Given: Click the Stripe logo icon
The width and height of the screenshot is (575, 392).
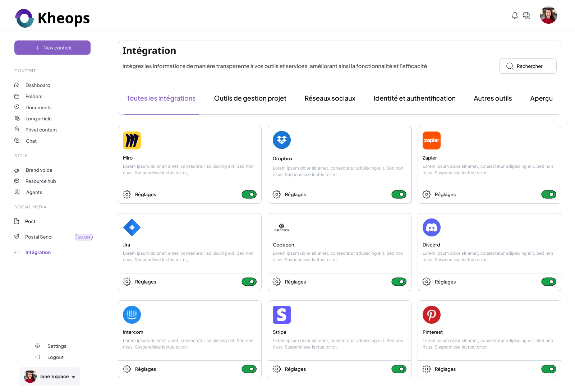Looking at the screenshot, I should (282, 315).
